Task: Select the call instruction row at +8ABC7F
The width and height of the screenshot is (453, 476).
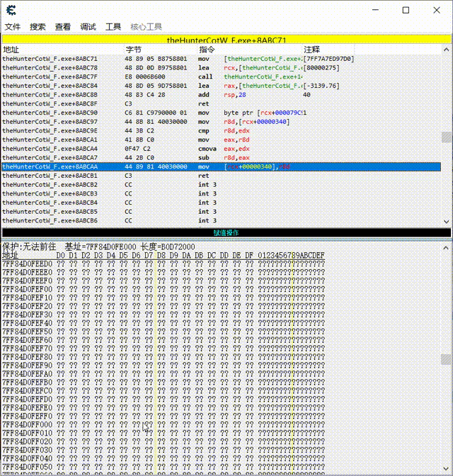Action: [x=221, y=76]
